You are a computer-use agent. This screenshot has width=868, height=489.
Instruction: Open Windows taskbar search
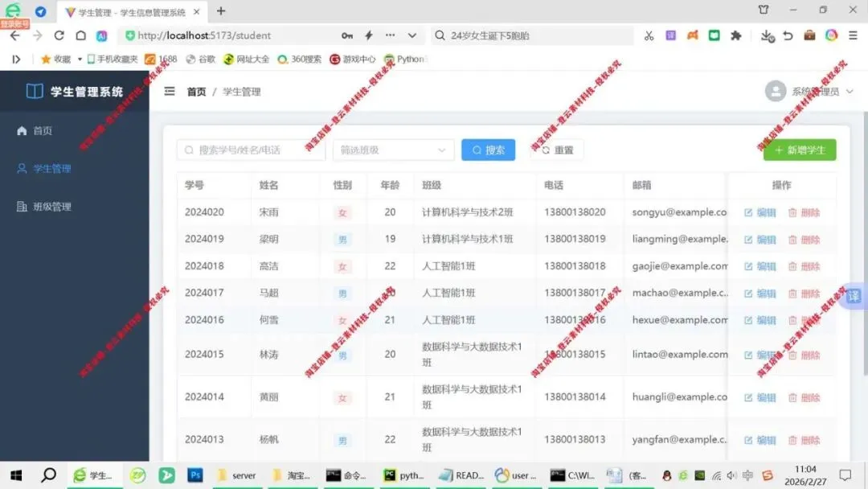pyautogui.click(x=49, y=475)
